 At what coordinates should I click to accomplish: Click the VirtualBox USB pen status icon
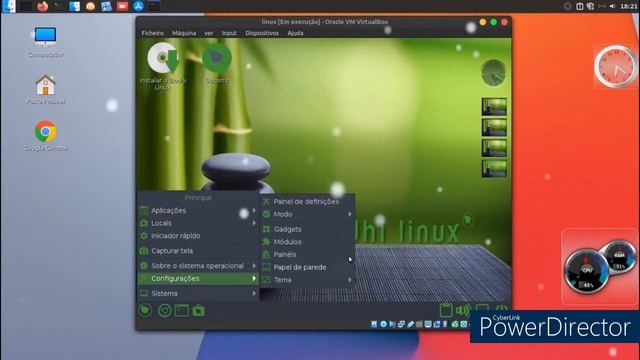411,324
